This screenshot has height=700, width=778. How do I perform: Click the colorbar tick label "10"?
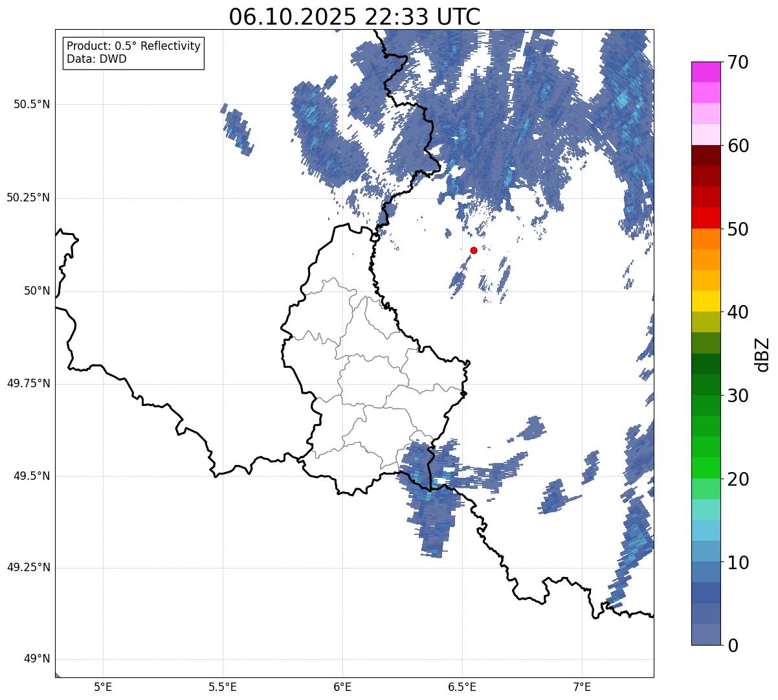[x=738, y=562]
